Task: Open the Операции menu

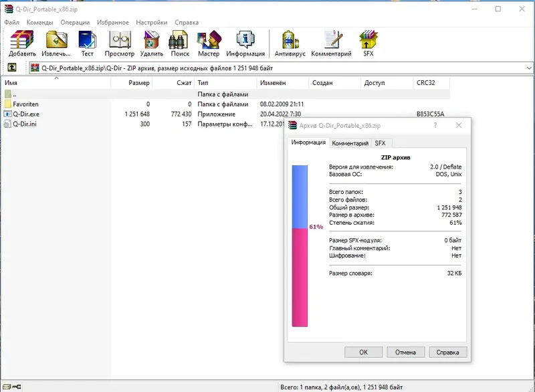Action: tap(75, 22)
